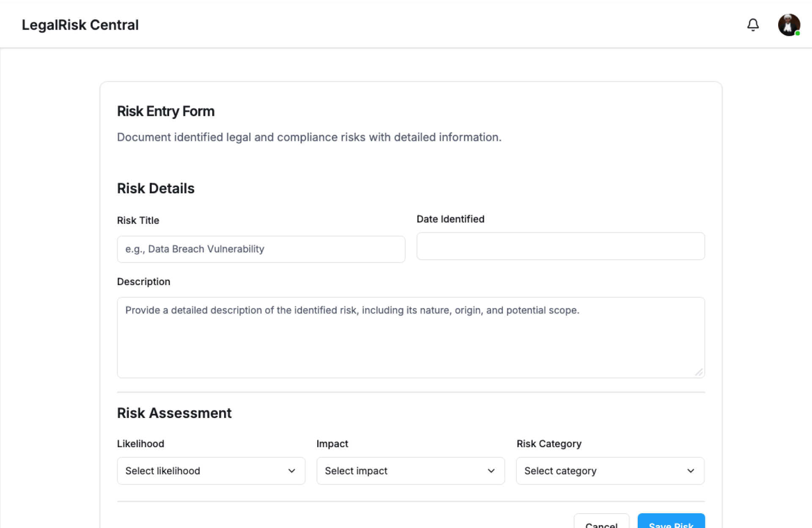
Task: Focus the Risk Title input field
Action: coord(261,249)
